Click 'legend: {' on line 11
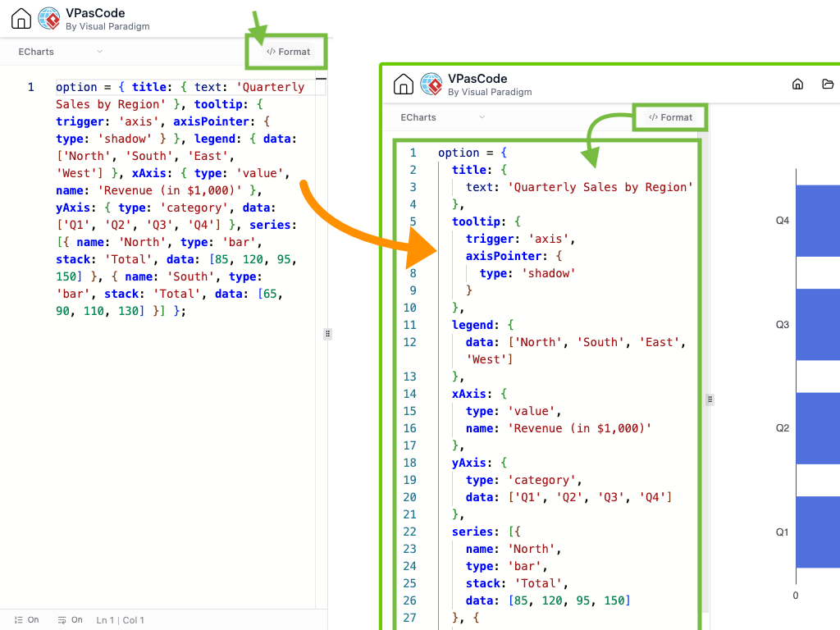Viewport: 840px width, 630px height. coord(482,325)
